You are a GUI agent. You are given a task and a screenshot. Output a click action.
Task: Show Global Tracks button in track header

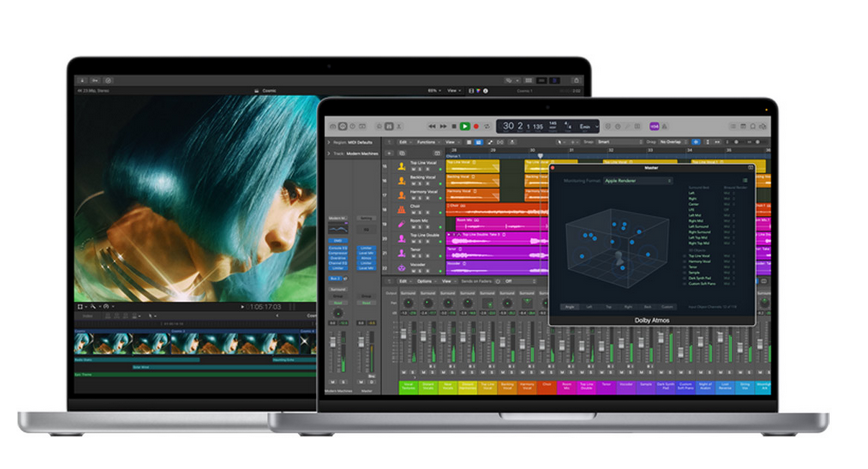(437, 153)
